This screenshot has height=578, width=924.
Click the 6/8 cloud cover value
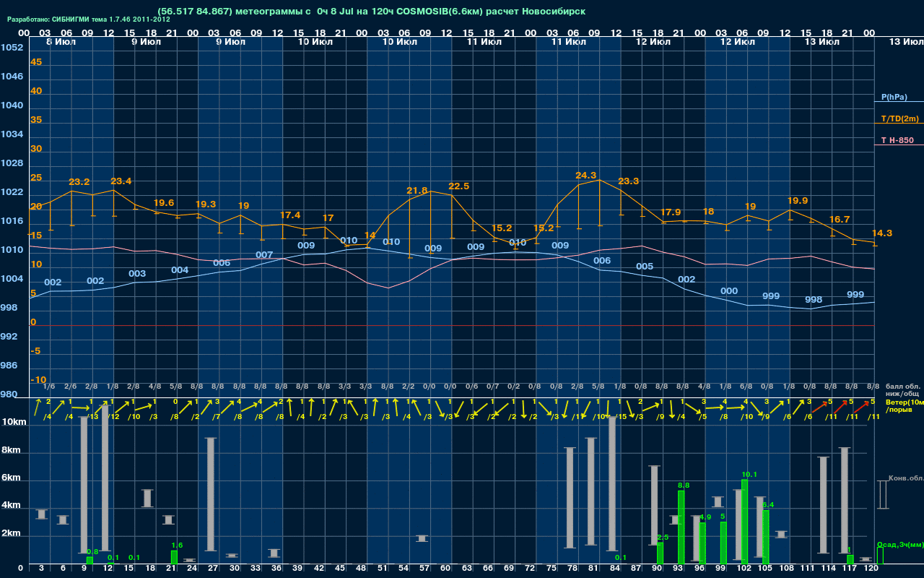[746, 387]
